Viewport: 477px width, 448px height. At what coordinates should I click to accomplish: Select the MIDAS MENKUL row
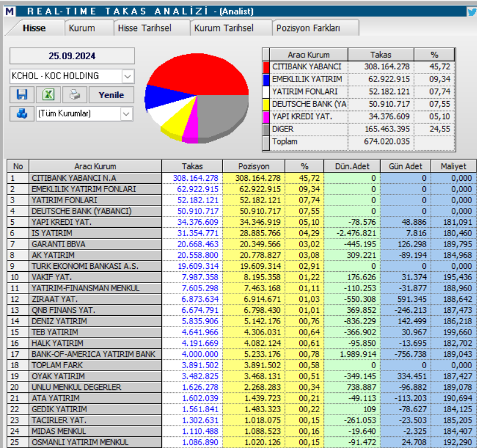(x=242, y=431)
